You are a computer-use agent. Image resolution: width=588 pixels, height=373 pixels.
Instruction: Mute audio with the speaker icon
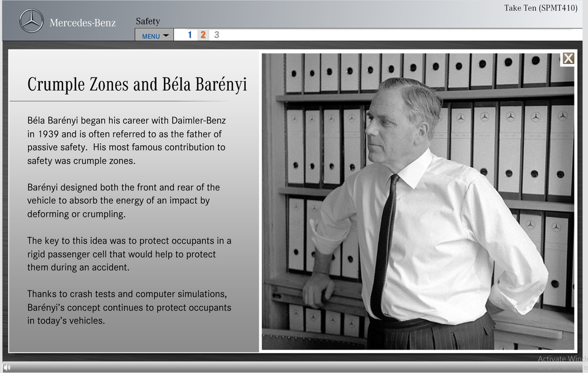pyautogui.click(x=7, y=368)
